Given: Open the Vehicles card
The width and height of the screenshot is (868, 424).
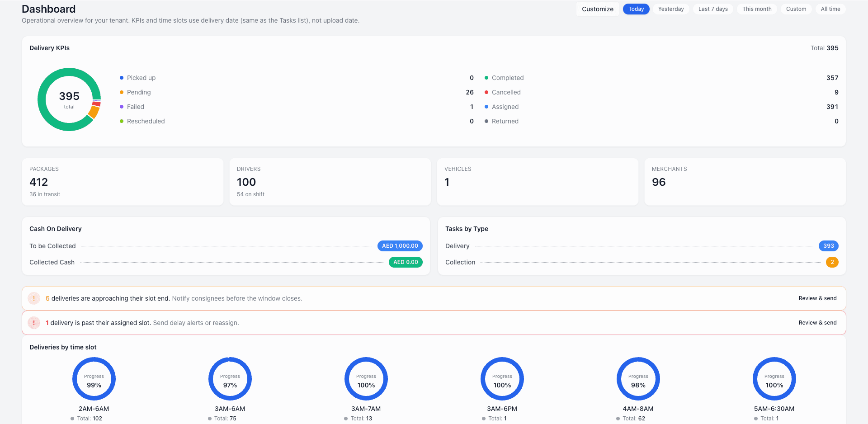Looking at the screenshot, I should click(538, 182).
